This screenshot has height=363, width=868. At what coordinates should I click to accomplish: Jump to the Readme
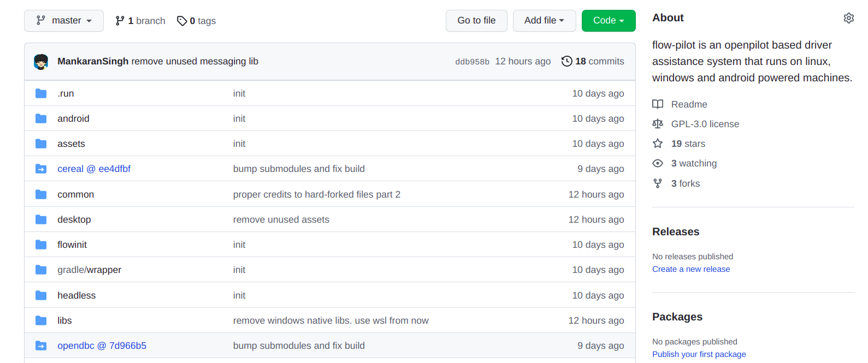689,104
